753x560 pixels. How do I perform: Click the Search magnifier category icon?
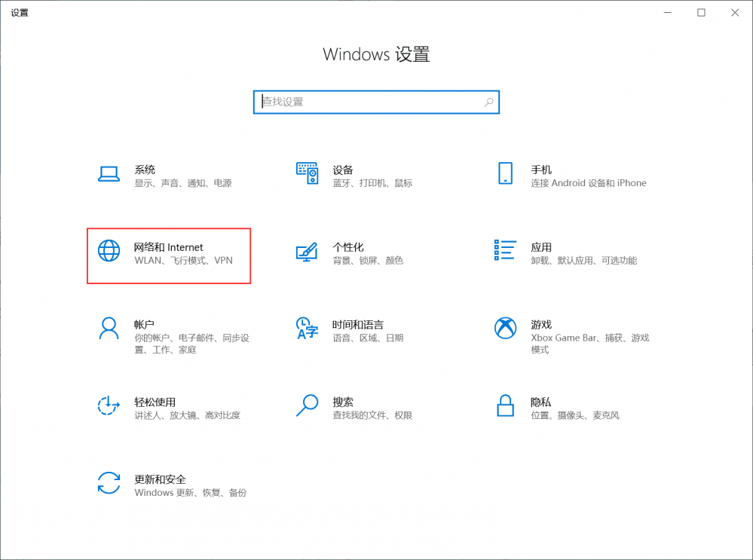307,405
